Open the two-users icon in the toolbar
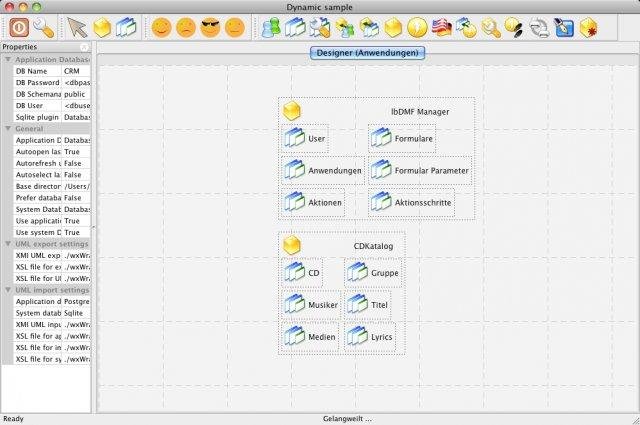The height and width of the screenshot is (425, 640). 271,28
